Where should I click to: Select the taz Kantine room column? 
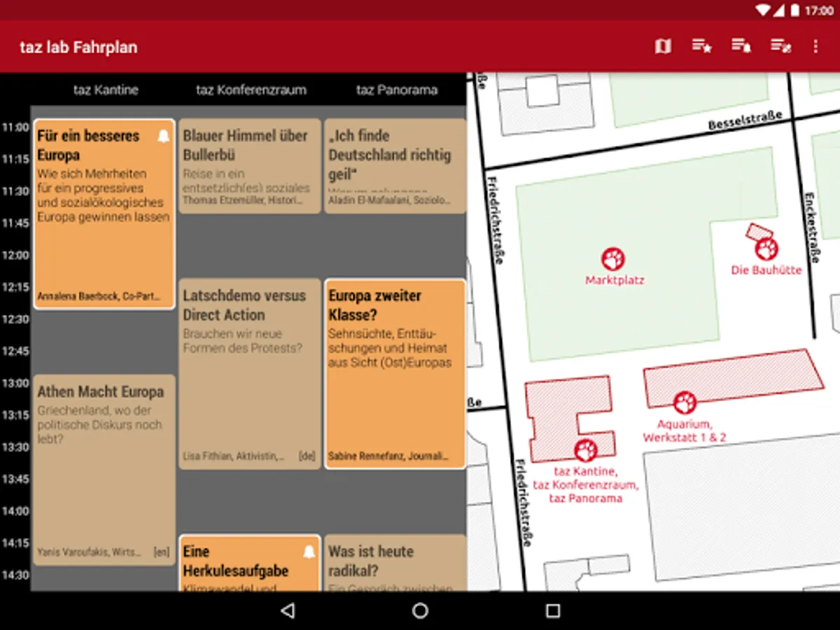pos(106,90)
